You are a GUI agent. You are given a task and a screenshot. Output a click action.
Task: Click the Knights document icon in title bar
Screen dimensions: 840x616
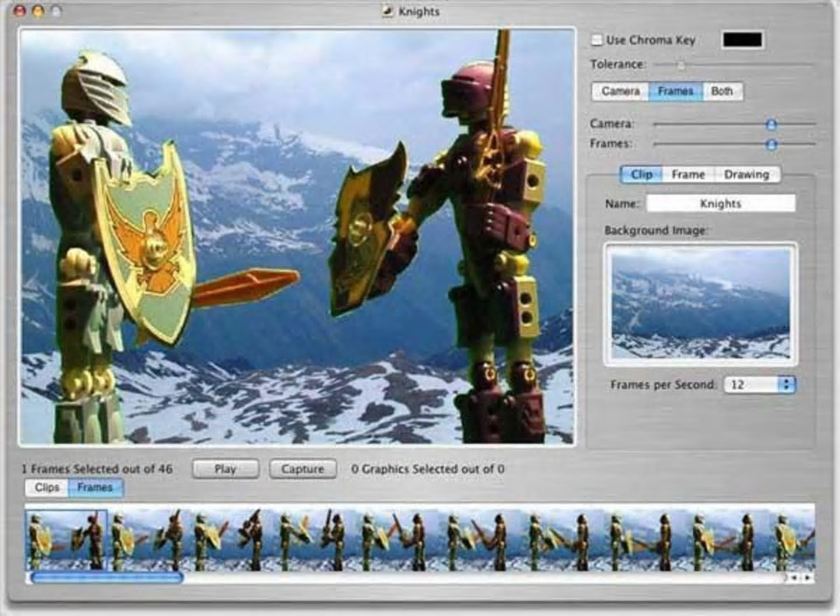pos(388,12)
